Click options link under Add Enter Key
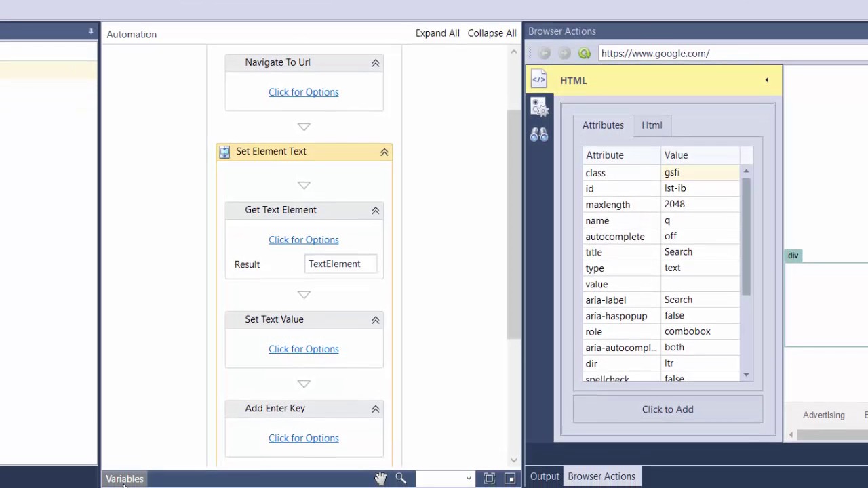 [x=303, y=439]
